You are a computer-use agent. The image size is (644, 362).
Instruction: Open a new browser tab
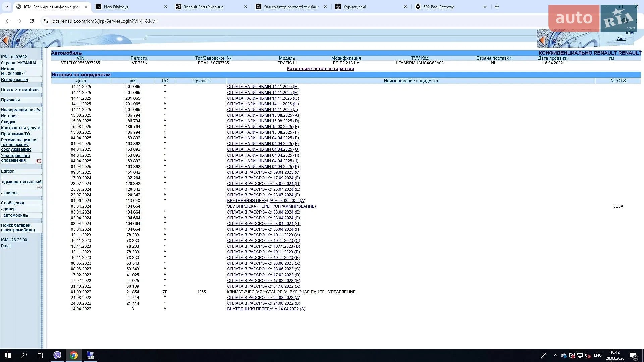click(x=497, y=7)
